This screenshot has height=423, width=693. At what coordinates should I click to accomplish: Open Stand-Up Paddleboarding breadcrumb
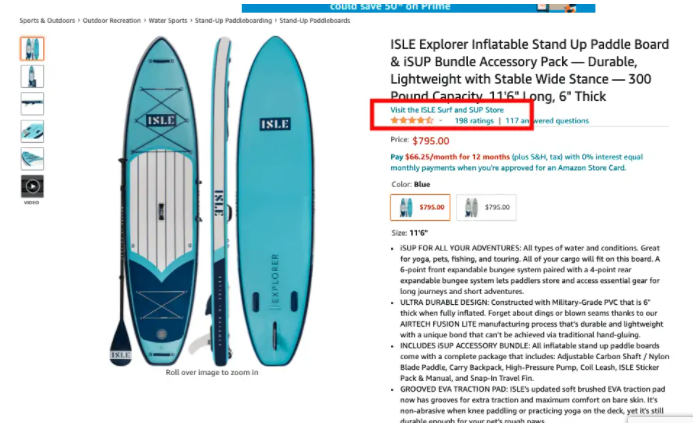[x=233, y=20]
